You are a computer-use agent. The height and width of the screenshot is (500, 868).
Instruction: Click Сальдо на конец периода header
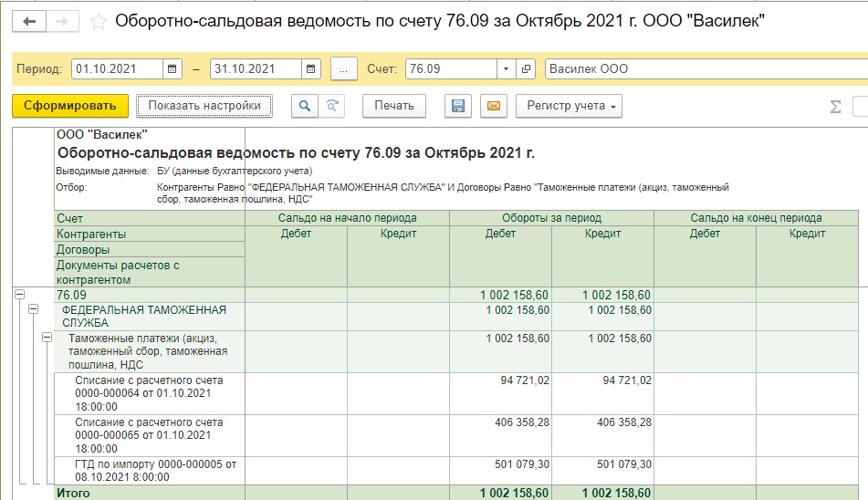(756, 218)
